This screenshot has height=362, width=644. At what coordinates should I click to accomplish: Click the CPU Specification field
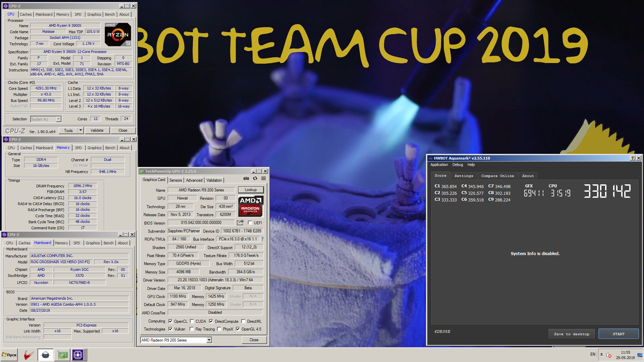[x=81, y=52]
